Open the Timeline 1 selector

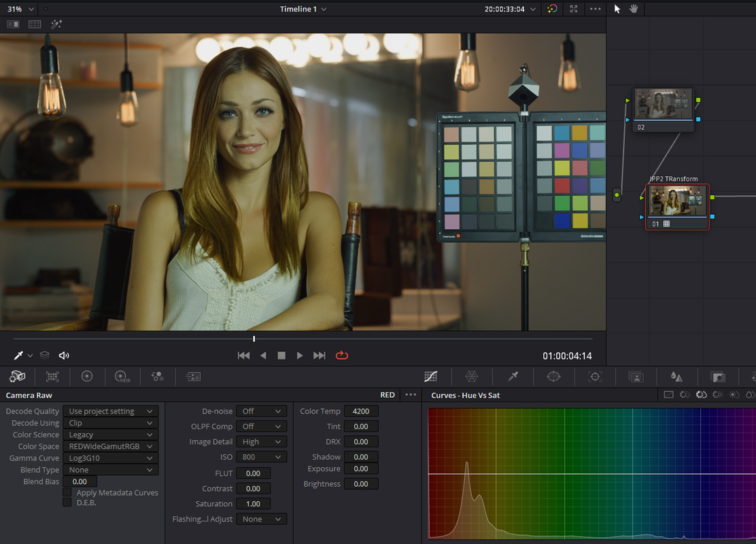click(303, 9)
